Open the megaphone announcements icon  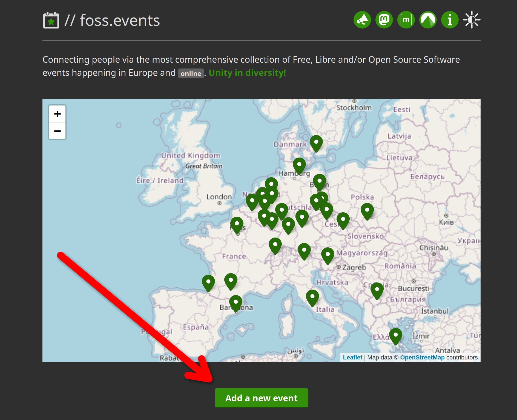click(x=362, y=20)
